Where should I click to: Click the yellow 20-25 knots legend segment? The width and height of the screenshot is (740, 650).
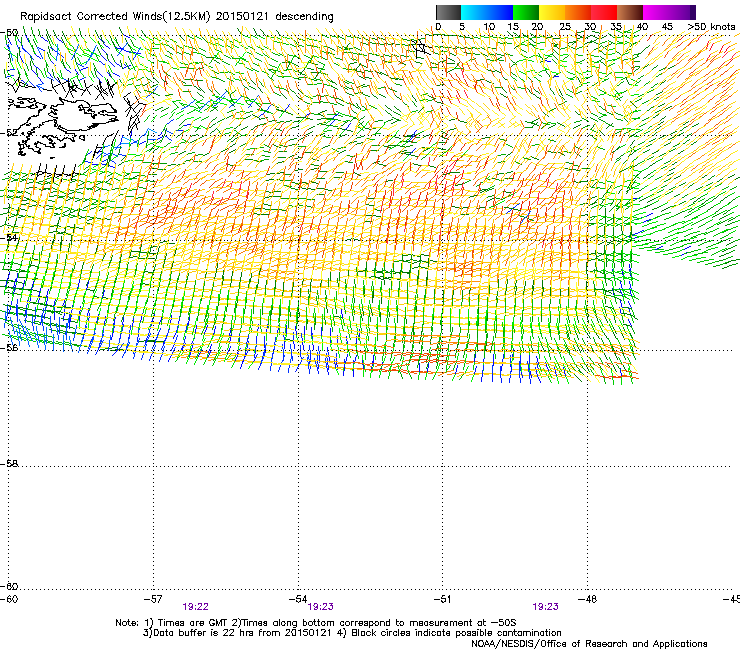552,12
